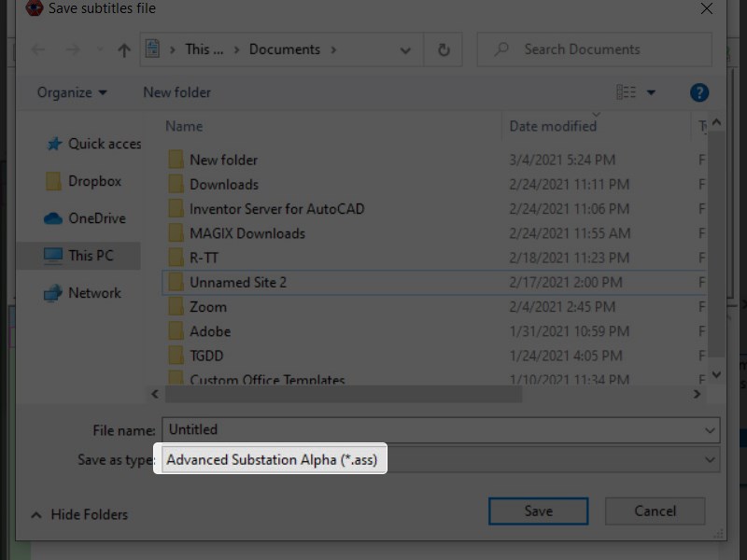Select the Dropbox icon in the sidebar
This screenshot has height=560, width=747.
[54, 181]
